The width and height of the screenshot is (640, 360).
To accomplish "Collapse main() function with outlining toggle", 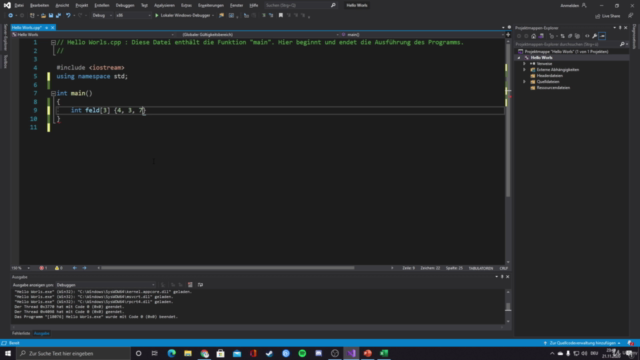I will point(53,93).
